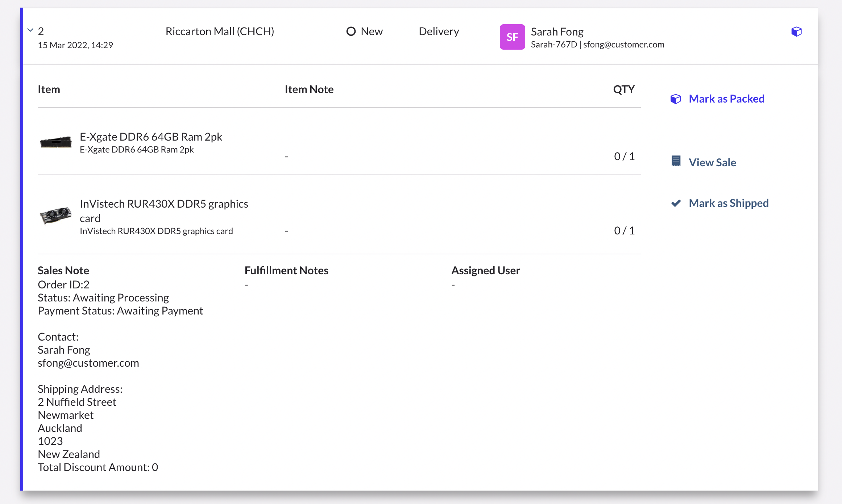This screenshot has height=504, width=842.
Task: Mark the order as Shipped
Action: click(729, 203)
